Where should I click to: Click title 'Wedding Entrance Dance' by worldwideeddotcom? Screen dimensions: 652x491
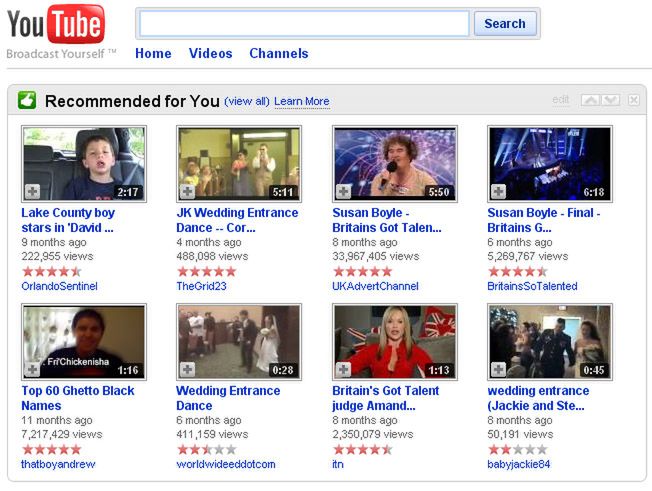click(x=228, y=398)
